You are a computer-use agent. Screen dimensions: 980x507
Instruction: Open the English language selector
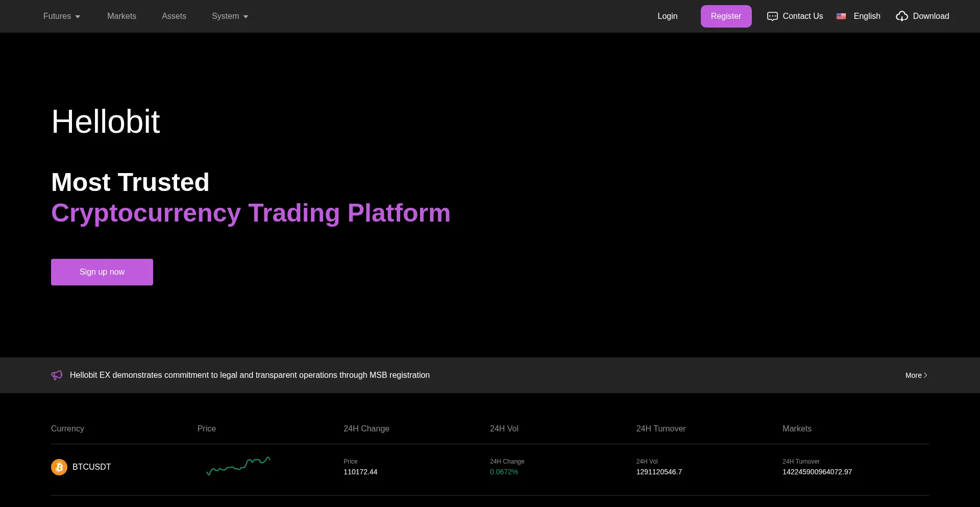coord(867,16)
